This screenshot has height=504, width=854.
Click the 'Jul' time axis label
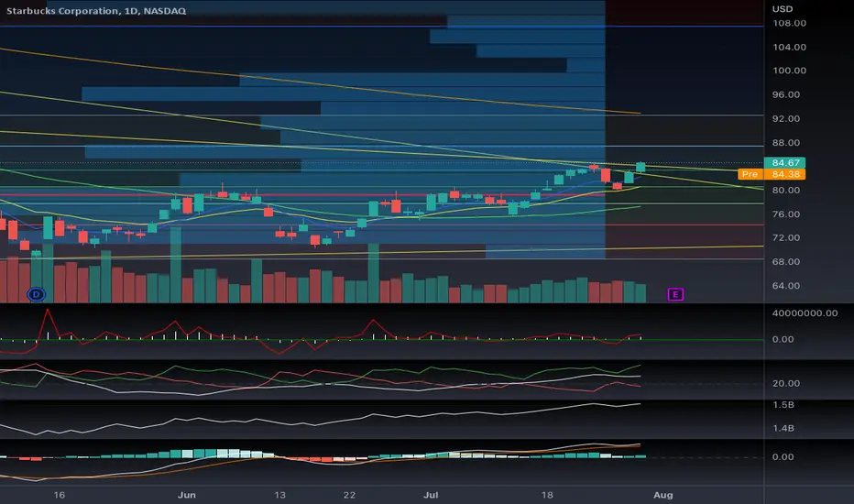click(431, 495)
